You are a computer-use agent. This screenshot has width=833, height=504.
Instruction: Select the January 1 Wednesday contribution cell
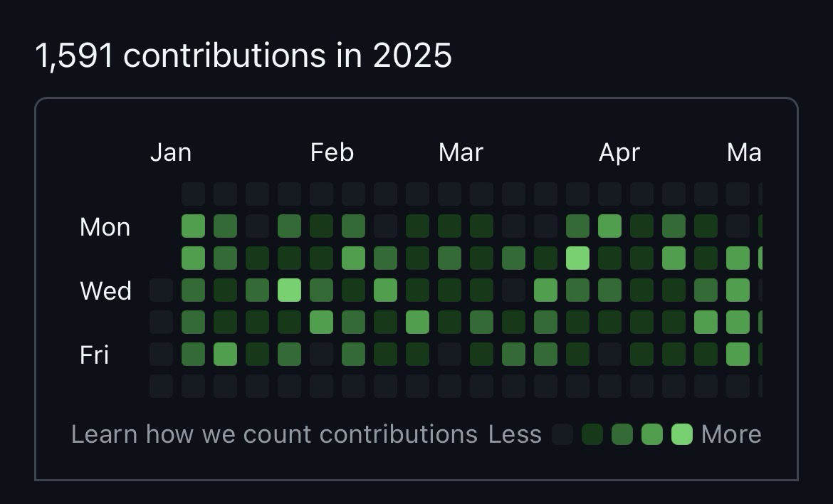(161, 290)
